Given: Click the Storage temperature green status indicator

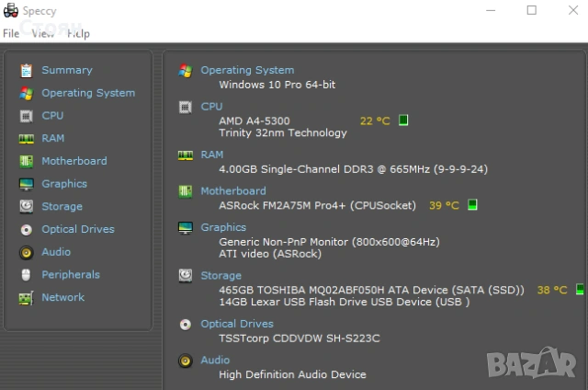Looking at the screenshot, I should tap(580, 290).
